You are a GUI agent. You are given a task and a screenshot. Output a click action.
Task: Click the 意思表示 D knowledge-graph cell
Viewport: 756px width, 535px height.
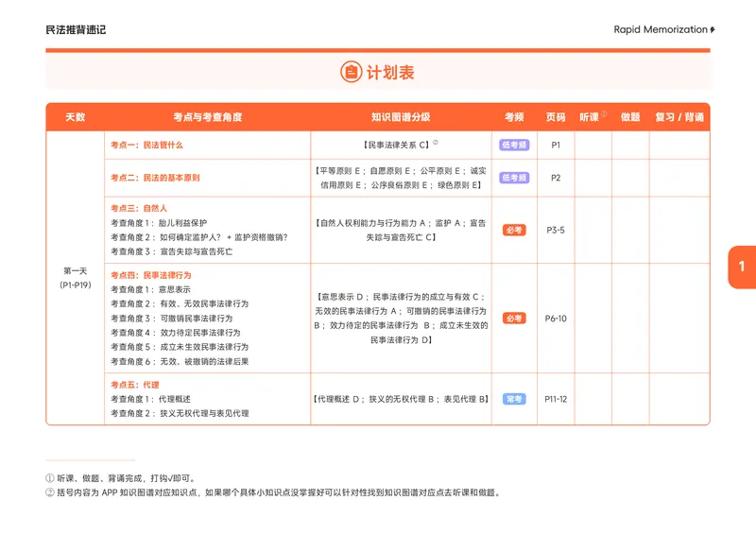tap(401, 319)
